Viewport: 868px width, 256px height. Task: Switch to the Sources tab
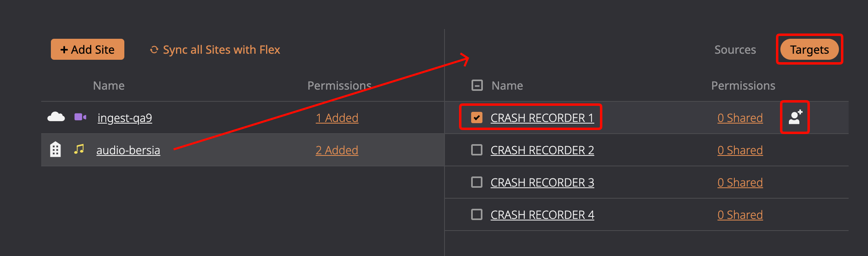[735, 50]
